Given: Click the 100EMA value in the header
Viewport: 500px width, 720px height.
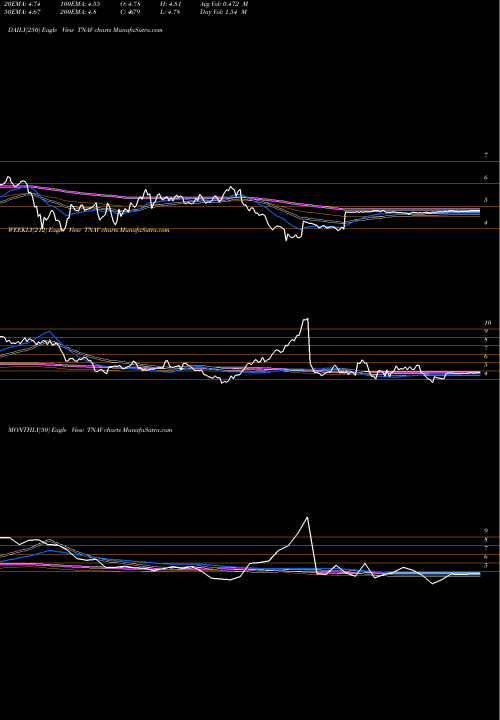Looking at the screenshot, I should pos(80,4).
